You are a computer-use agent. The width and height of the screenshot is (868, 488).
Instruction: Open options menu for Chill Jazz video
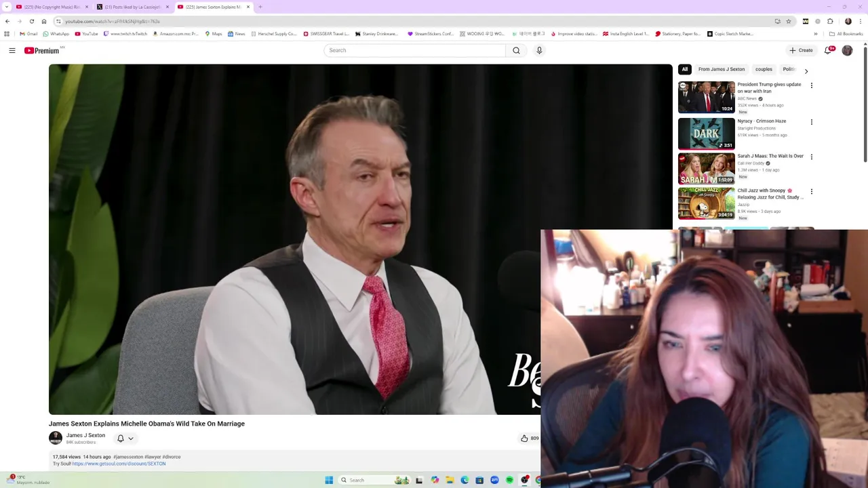811,192
